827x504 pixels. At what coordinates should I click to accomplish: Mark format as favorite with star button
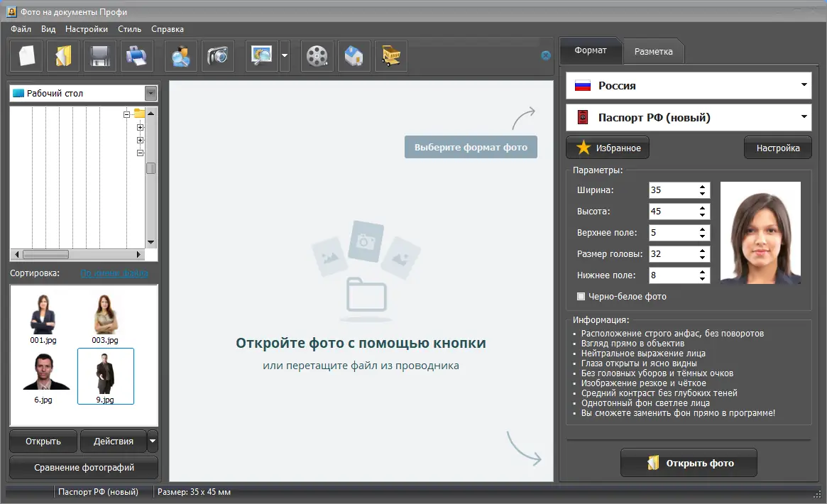[607, 148]
